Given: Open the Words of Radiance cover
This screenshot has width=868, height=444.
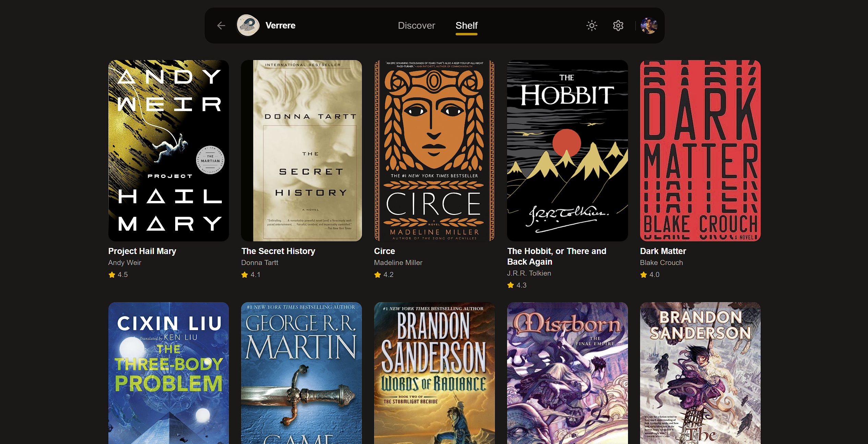Looking at the screenshot, I should tap(434, 373).
